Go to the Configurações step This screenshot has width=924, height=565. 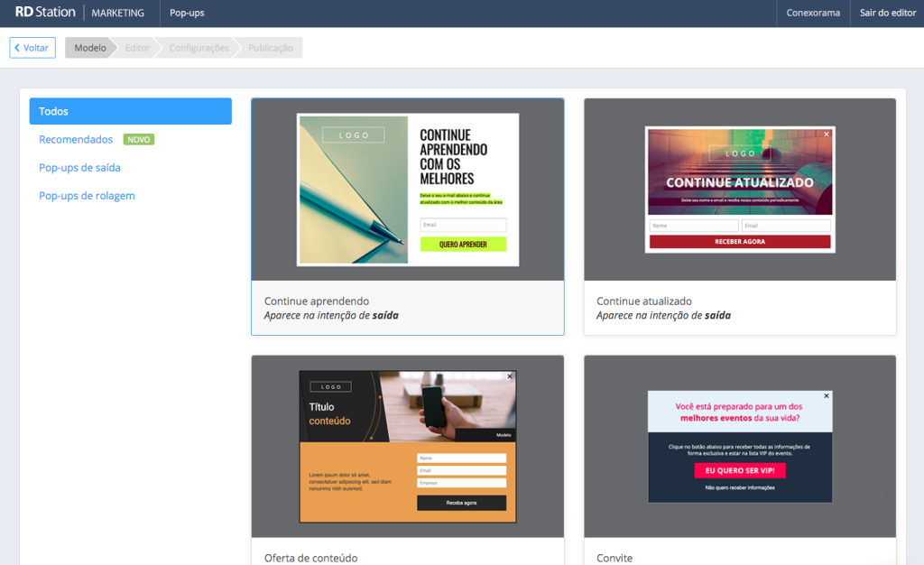(x=199, y=48)
